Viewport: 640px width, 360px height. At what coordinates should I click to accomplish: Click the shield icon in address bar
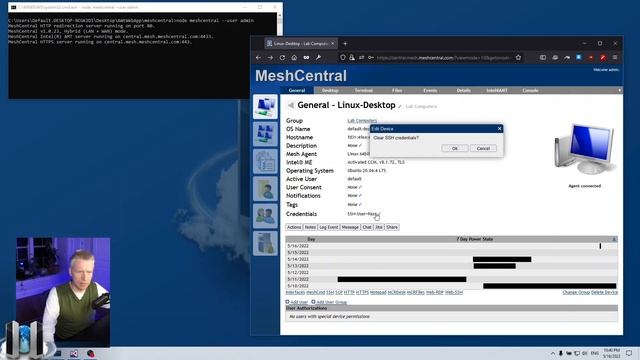tap(343, 58)
